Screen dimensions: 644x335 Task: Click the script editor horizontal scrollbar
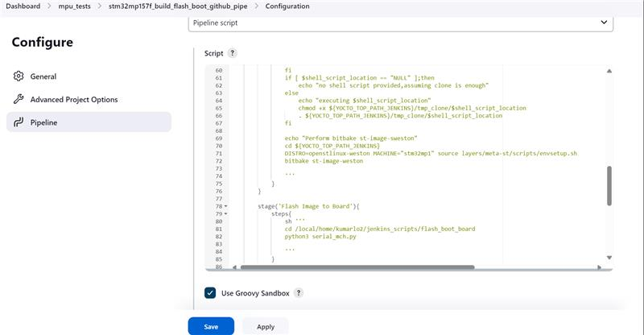[402, 267]
